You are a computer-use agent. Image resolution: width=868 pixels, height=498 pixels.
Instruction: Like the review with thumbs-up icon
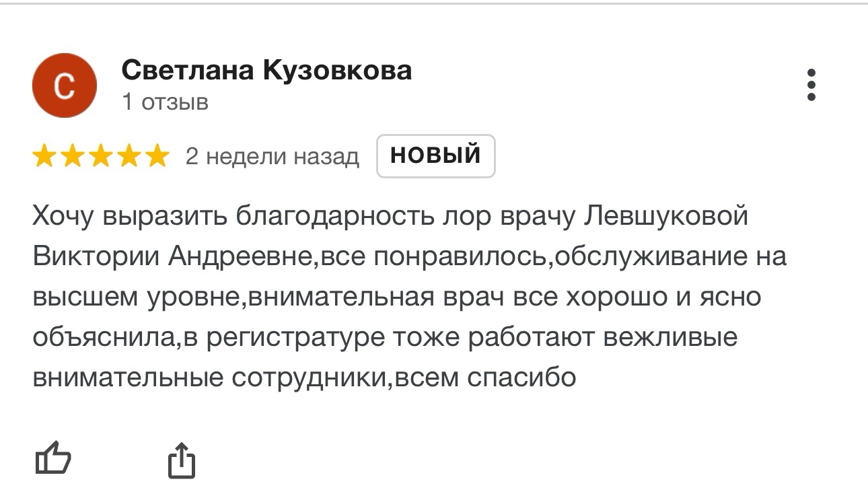[52, 460]
